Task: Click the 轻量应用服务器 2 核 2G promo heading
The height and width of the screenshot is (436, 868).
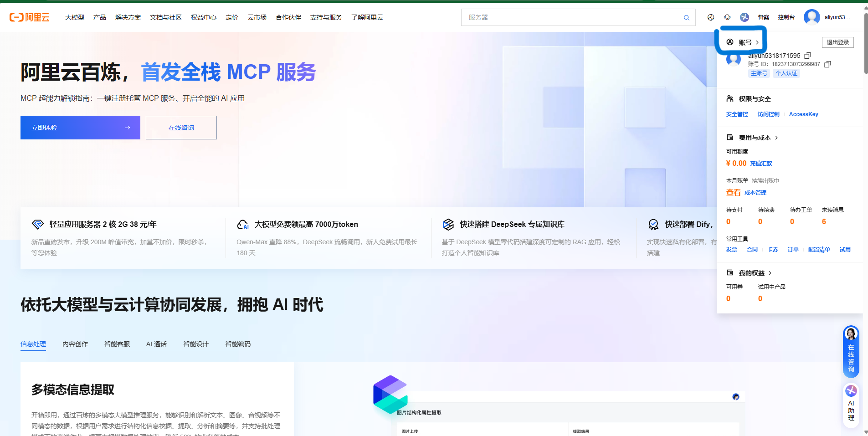Action: 103,224
